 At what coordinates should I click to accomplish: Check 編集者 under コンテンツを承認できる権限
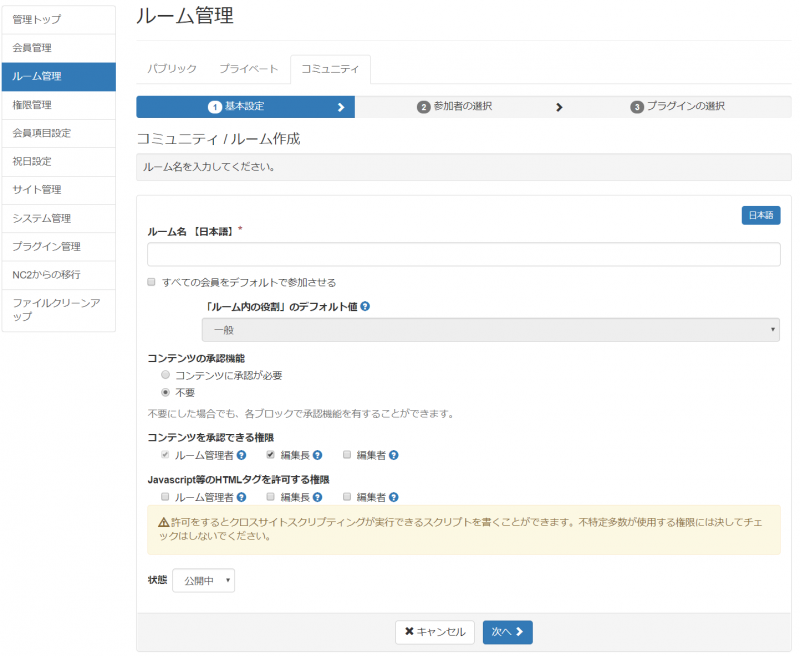[347, 455]
